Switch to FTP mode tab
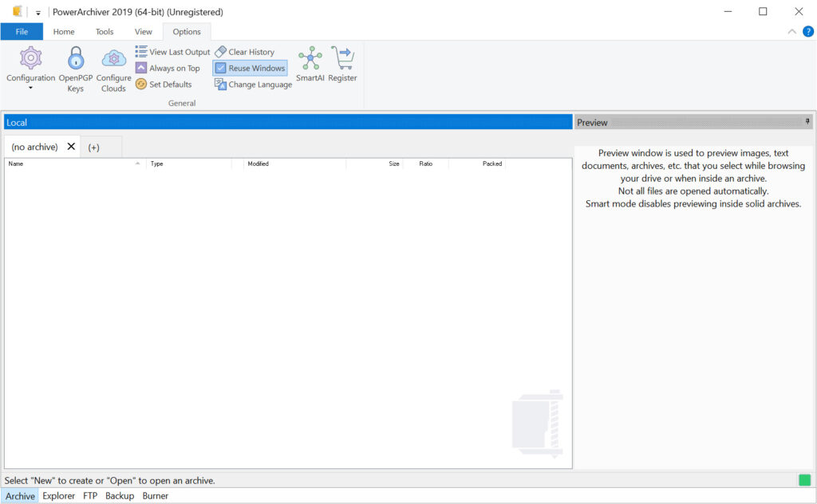This screenshot has width=817, height=504. tap(90, 496)
